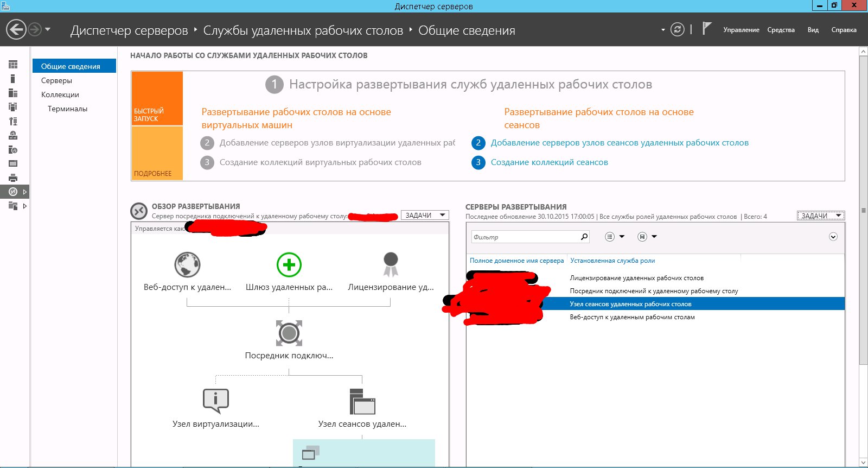Click the Узел сеансов icon

coord(362,402)
